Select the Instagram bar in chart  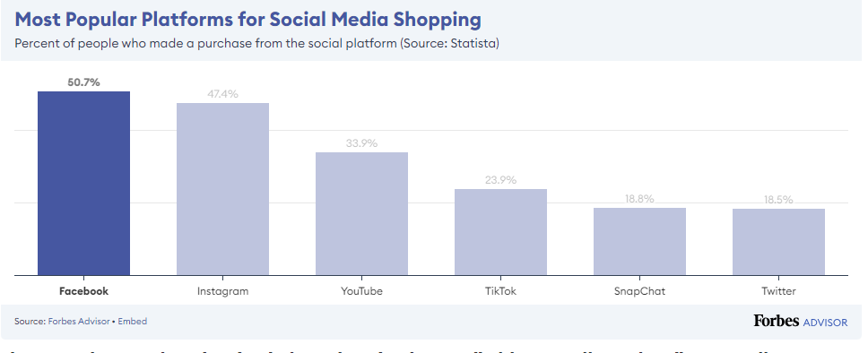click(x=222, y=189)
